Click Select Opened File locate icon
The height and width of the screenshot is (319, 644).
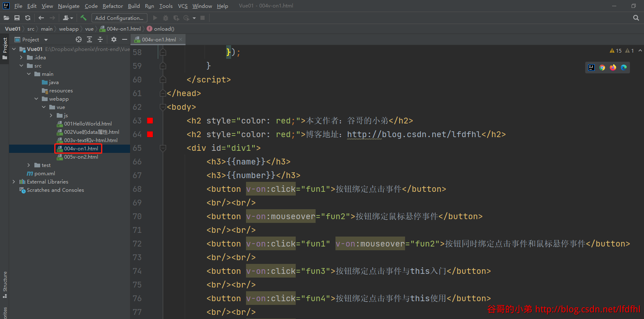point(79,39)
